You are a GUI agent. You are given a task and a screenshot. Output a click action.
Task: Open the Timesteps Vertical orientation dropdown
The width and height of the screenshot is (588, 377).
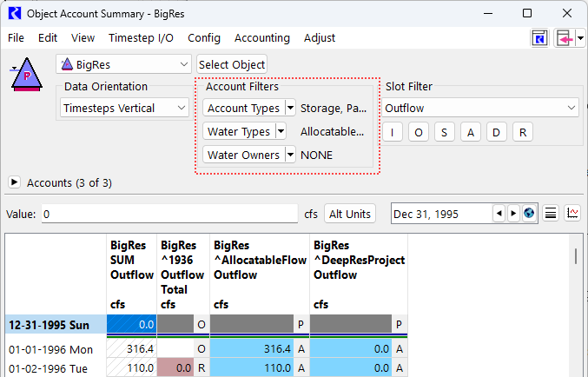125,108
